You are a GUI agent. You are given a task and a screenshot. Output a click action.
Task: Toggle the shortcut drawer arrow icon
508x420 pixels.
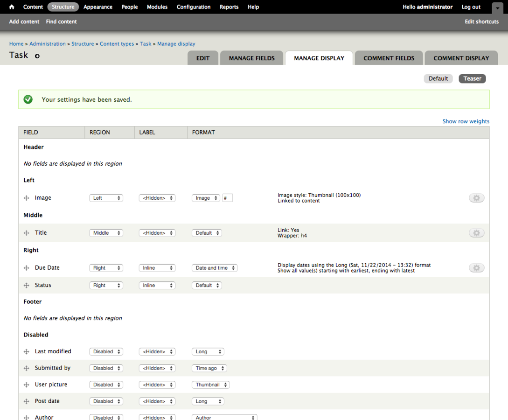(497, 8)
